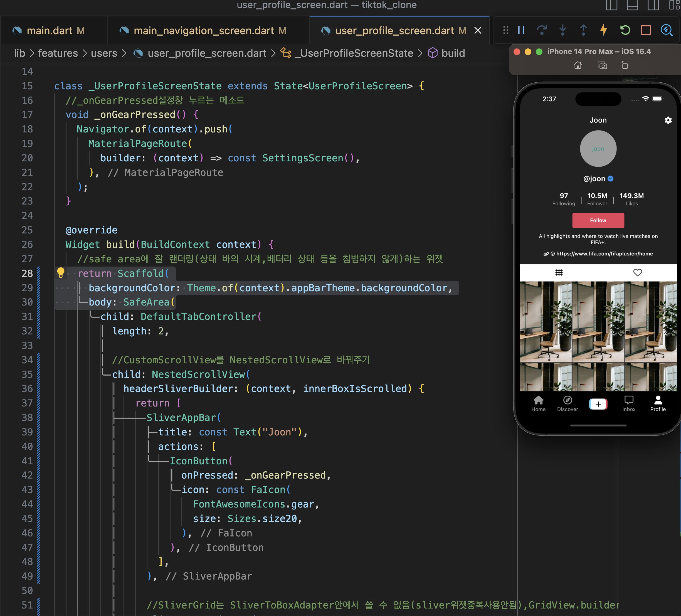Close the user_profile_screen.dart tab
Viewport: 681px width, 616px height.
click(478, 31)
